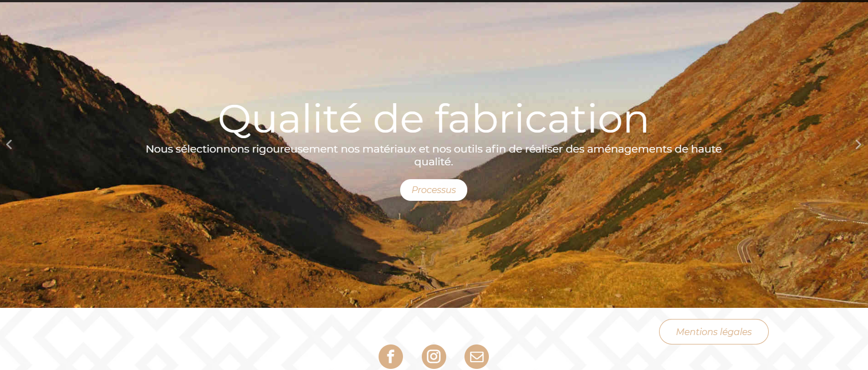Click the word 'fabrication' in the title

541,119
